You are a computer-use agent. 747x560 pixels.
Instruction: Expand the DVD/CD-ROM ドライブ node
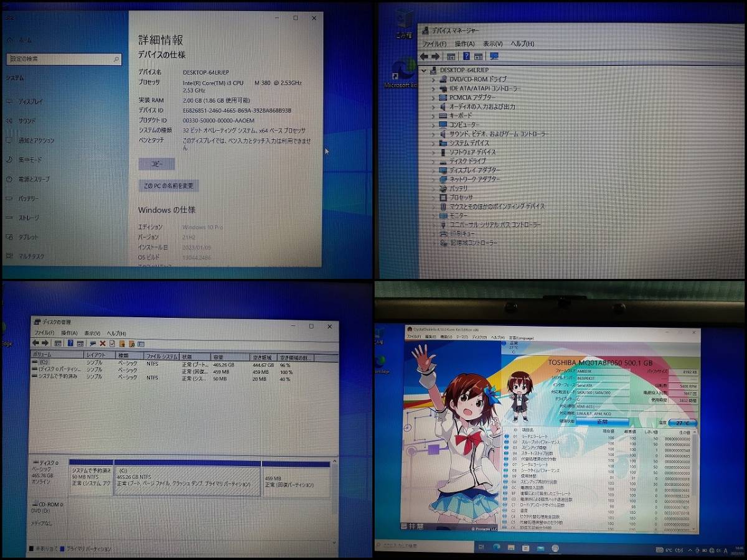(x=433, y=80)
